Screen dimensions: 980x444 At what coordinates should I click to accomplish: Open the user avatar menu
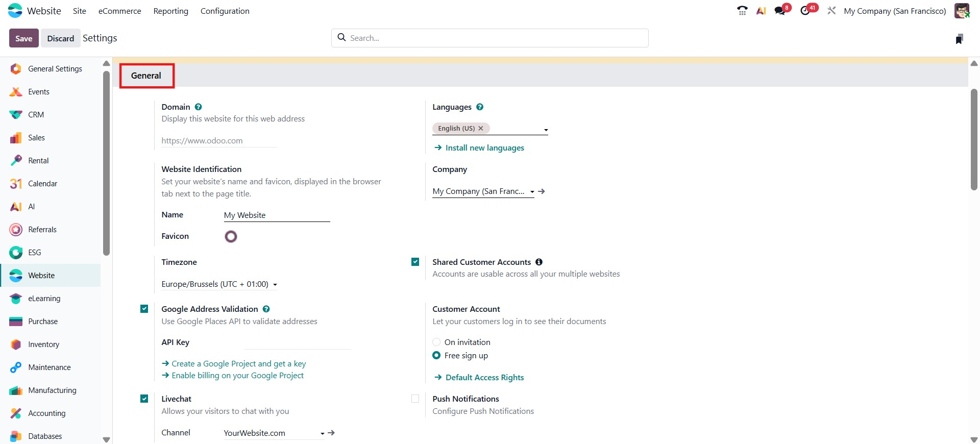coord(962,11)
